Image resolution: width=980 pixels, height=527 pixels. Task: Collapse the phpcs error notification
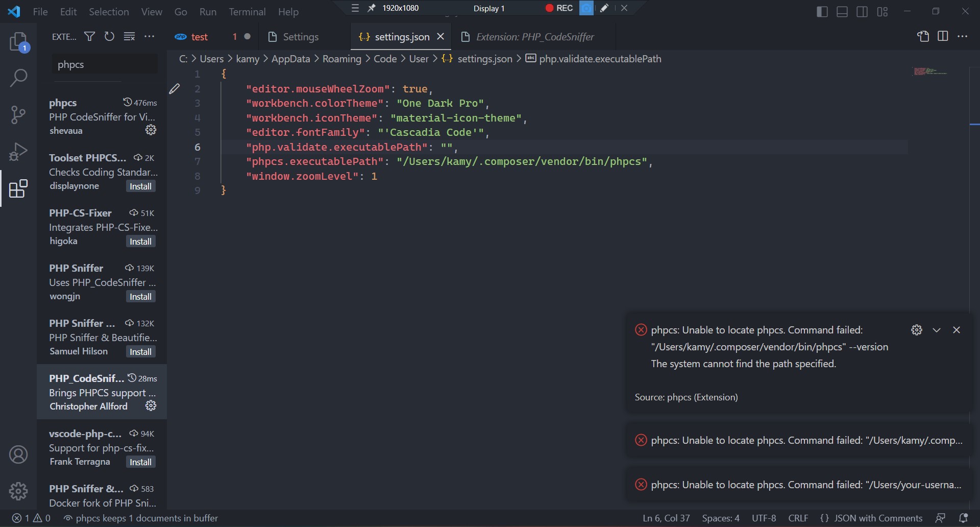coord(937,330)
